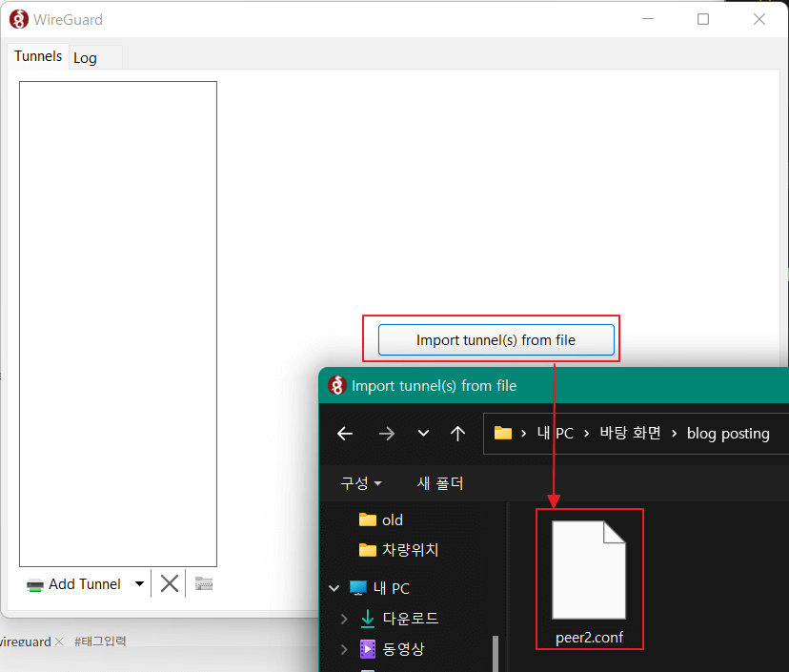The image size is (789, 672).
Task: Click the 새 폴더 button
Action: [x=440, y=483]
